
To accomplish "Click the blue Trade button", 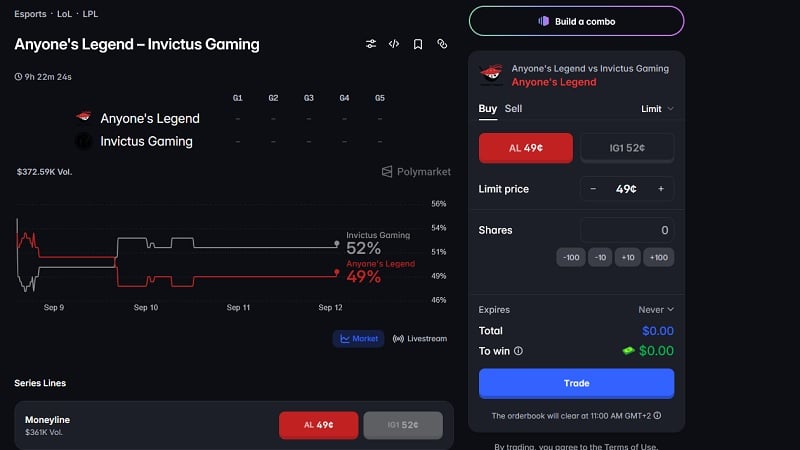I will 577,383.
